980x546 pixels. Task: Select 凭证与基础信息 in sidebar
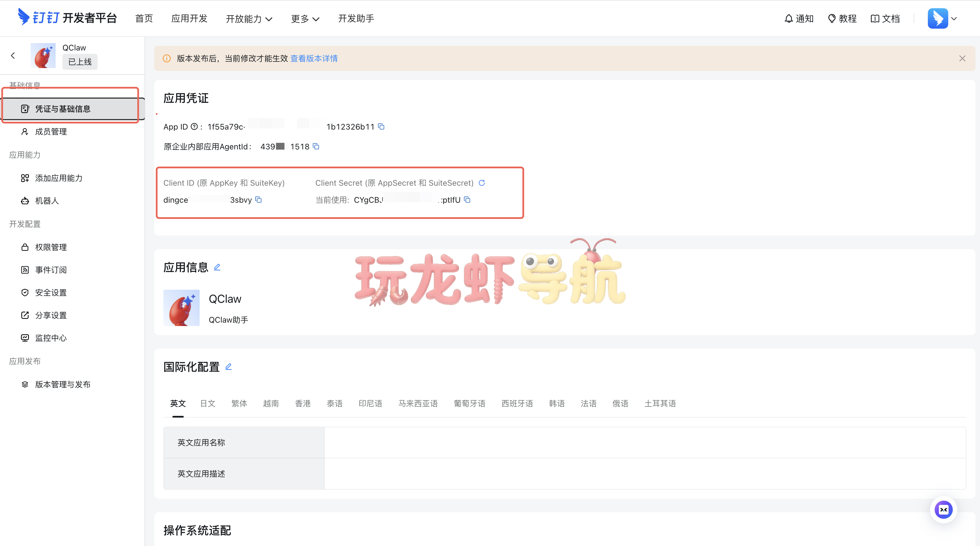72,109
